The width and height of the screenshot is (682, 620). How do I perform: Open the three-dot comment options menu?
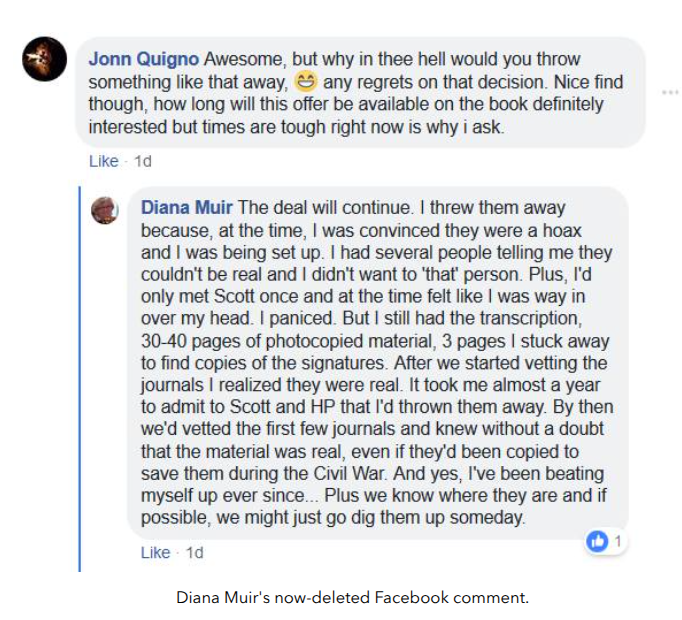pyautogui.click(x=670, y=93)
